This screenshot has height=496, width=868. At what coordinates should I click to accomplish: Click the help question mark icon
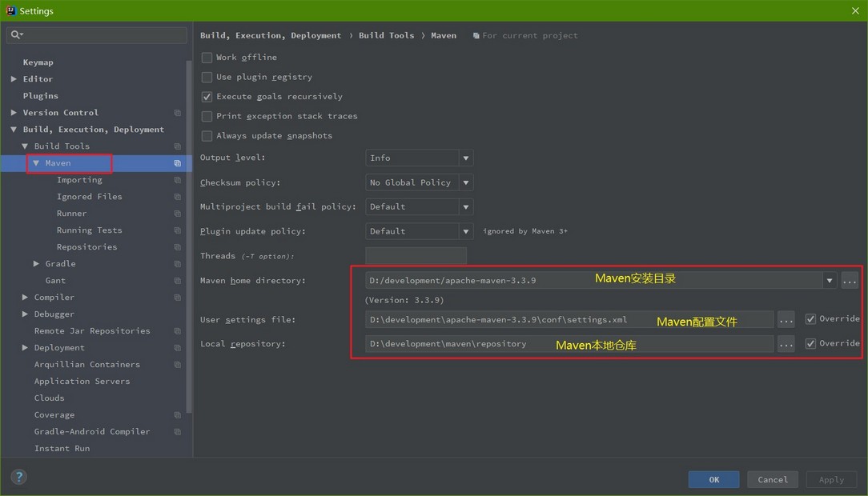(x=19, y=477)
